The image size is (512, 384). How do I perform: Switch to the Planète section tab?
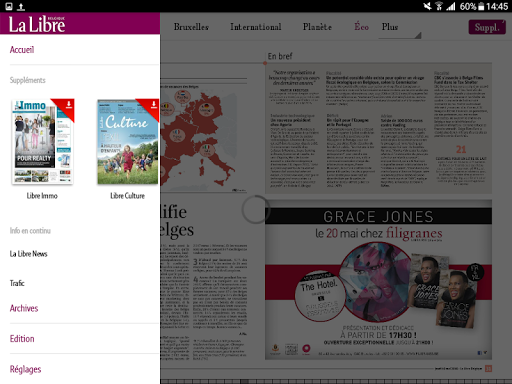coord(317,27)
